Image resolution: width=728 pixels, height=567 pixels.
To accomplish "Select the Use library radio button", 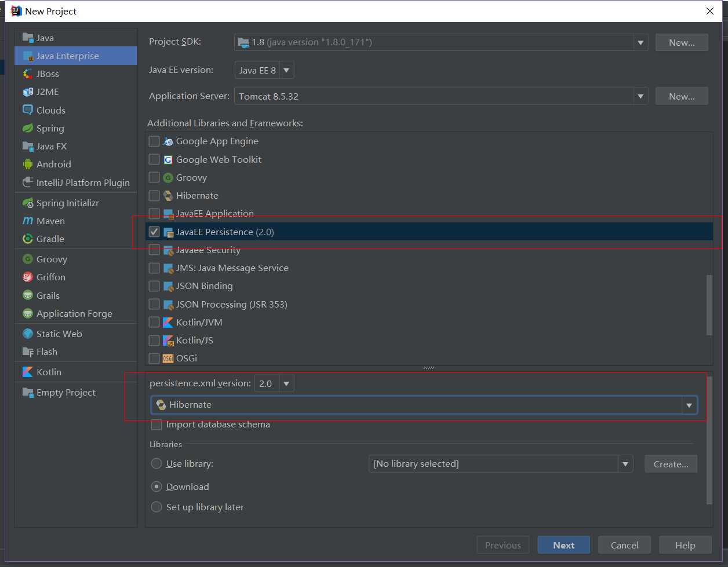I will pos(156,464).
